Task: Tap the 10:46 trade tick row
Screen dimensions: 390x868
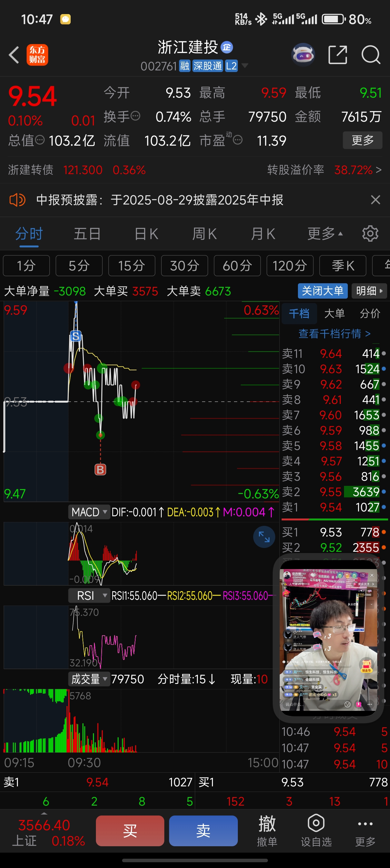Action: click(x=334, y=732)
